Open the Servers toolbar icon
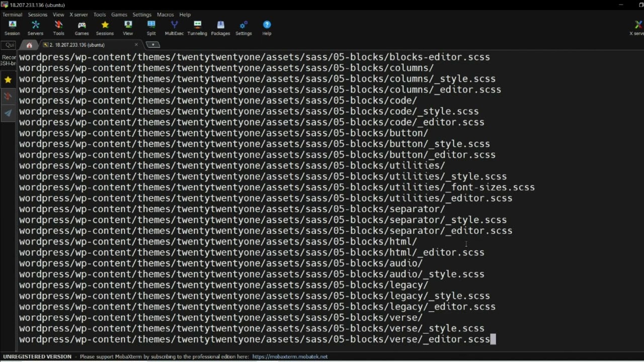This screenshot has height=362, width=644. (35, 28)
